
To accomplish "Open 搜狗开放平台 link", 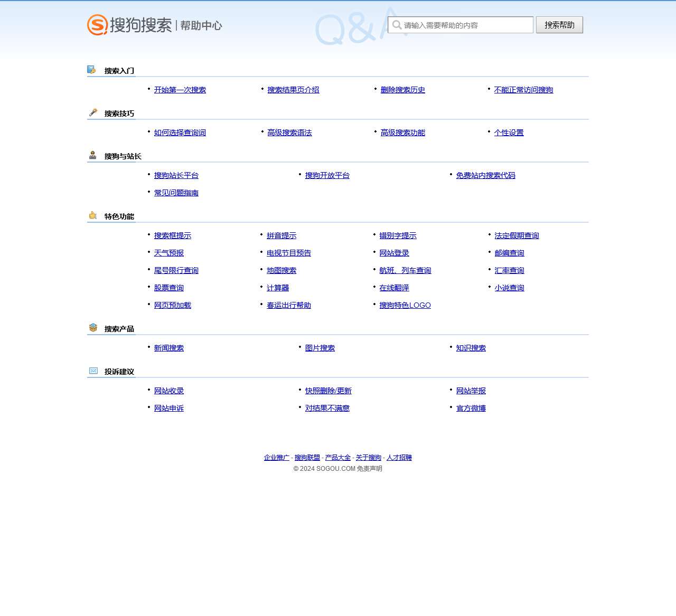I will tap(327, 175).
